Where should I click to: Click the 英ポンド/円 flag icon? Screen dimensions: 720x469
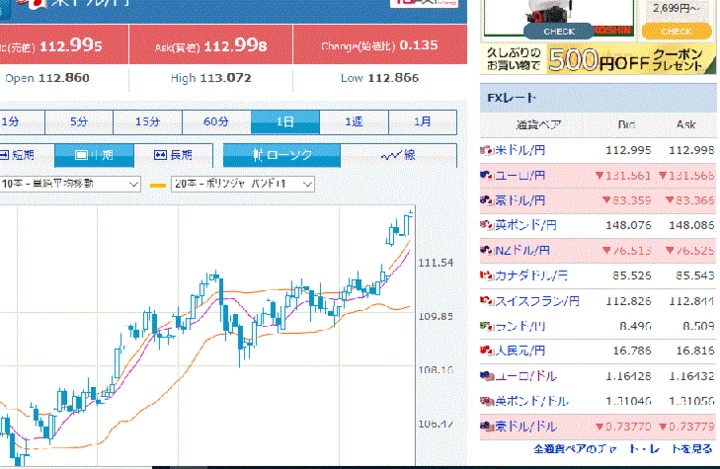pos(487,225)
